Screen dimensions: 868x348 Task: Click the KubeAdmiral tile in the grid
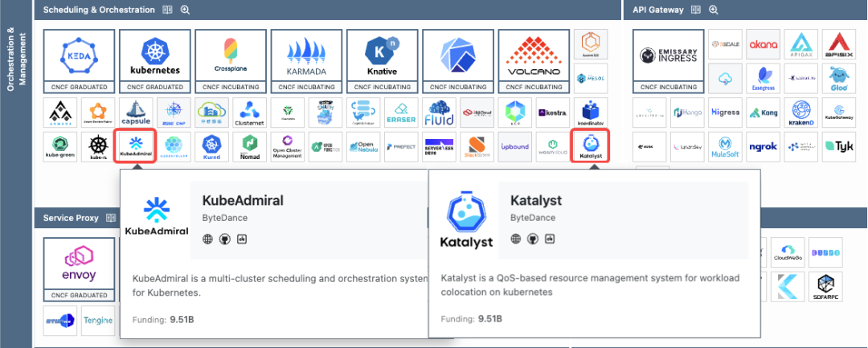(x=136, y=146)
